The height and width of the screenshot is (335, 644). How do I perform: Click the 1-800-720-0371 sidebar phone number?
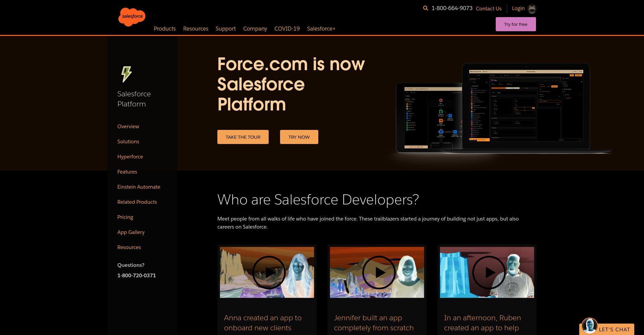click(137, 275)
